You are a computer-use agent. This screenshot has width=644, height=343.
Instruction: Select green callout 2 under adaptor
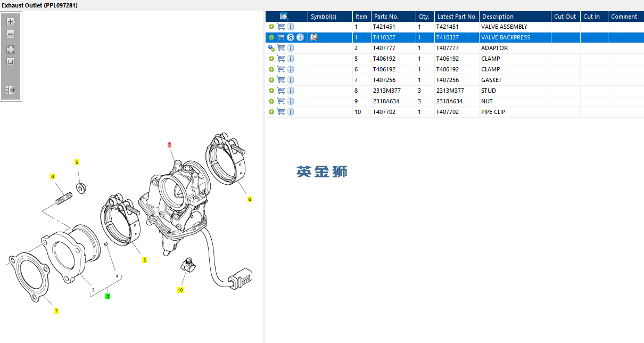pos(108,296)
